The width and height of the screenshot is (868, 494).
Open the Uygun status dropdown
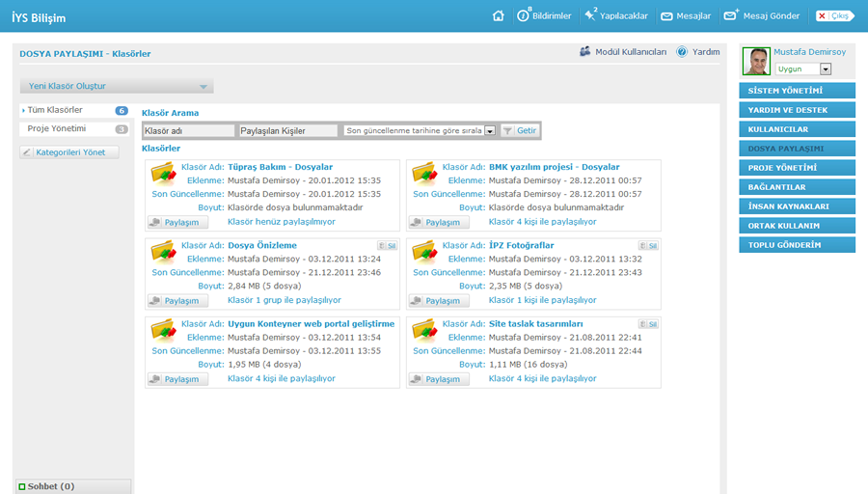point(825,69)
